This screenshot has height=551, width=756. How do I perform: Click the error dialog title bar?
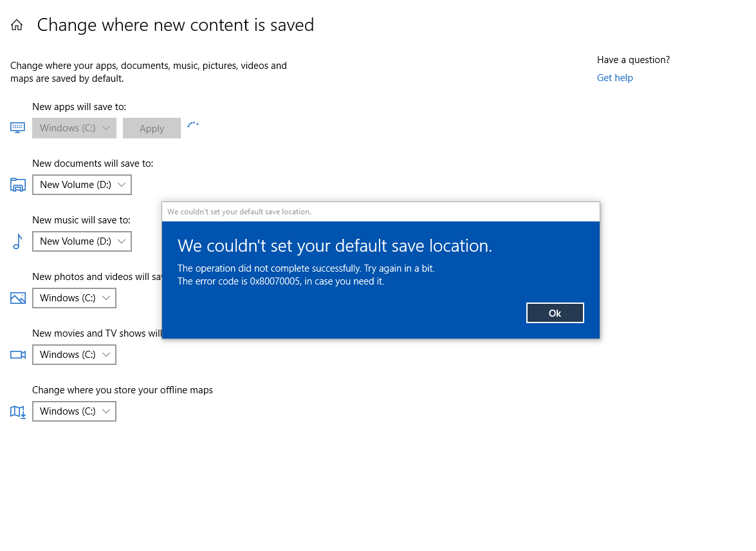[x=380, y=211]
